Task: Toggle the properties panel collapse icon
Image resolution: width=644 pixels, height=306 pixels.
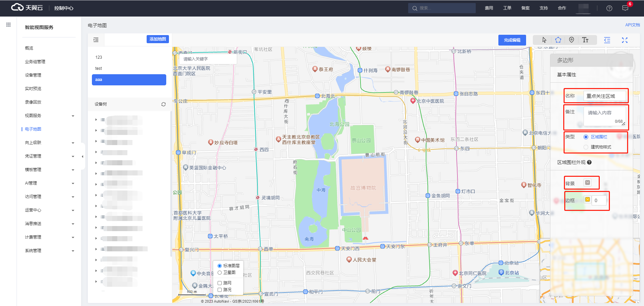Action: [x=607, y=40]
